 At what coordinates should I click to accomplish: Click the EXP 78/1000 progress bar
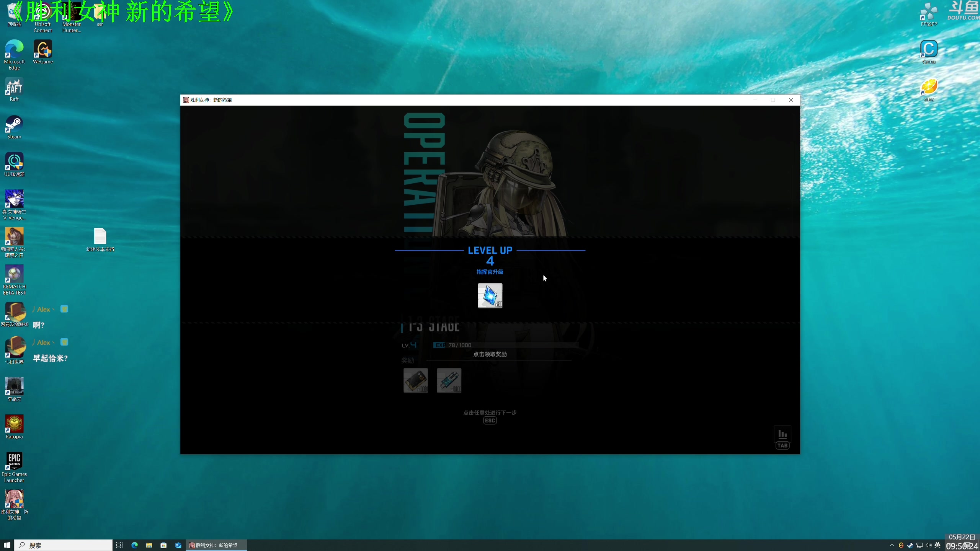pos(505,345)
